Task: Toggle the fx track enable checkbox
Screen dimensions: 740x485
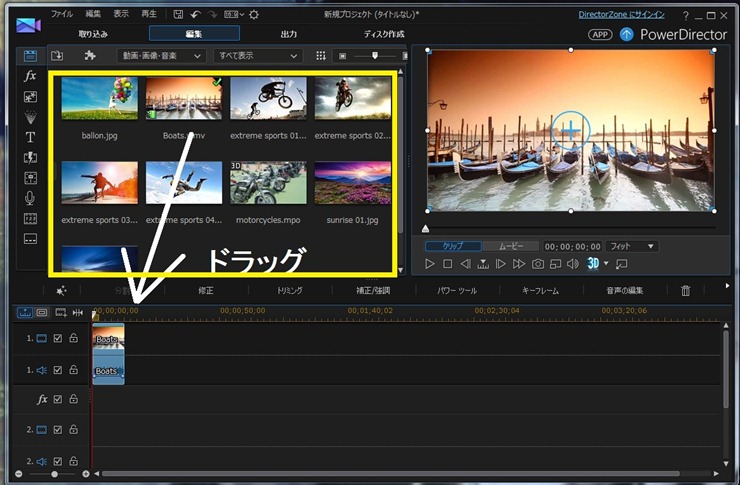Action: click(57, 399)
